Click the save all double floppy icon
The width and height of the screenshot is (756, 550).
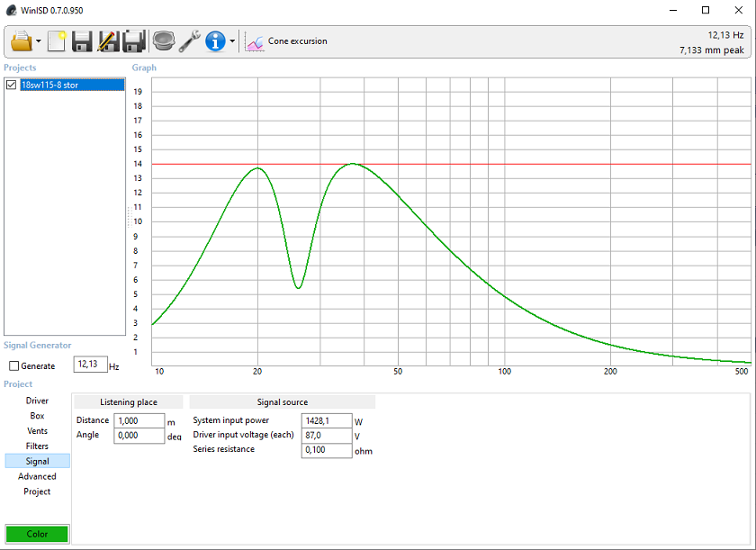134,41
